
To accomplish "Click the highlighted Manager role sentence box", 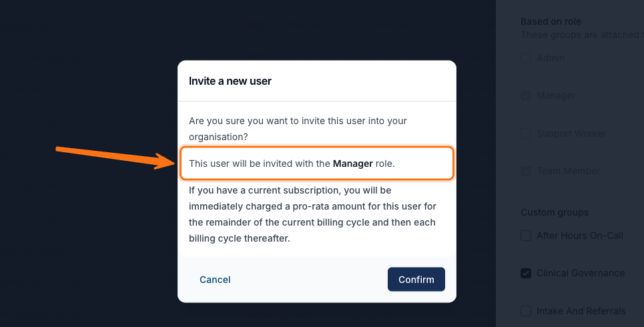I will click(316, 163).
